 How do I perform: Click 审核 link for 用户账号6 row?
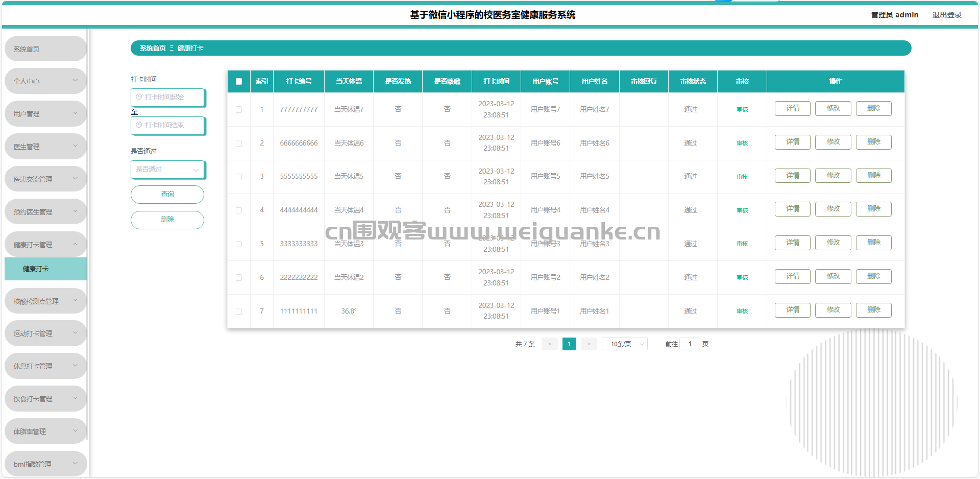[x=742, y=143]
